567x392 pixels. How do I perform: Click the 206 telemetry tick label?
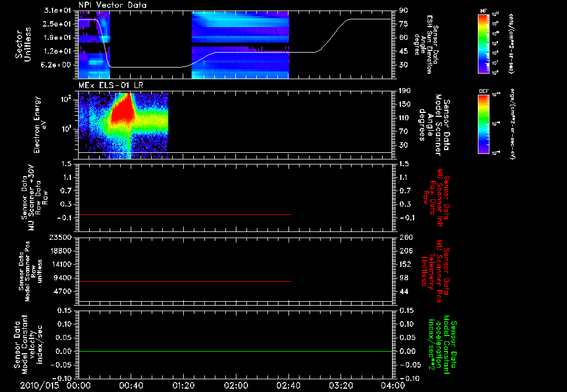coord(405,251)
